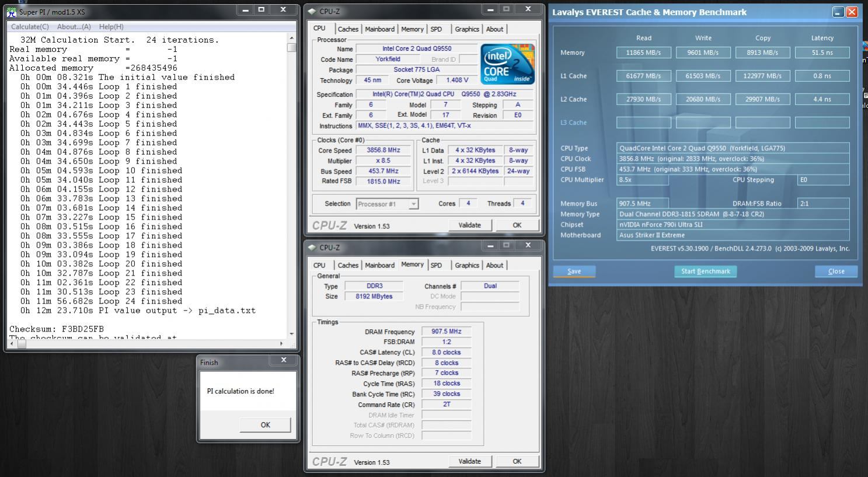The image size is (868, 477).
Task: Save the EVEREST benchmark results
Action: [574, 271]
